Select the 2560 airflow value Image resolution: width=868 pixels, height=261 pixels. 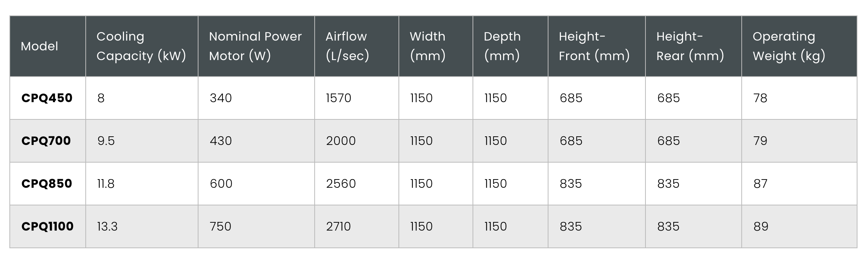[341, 184]
